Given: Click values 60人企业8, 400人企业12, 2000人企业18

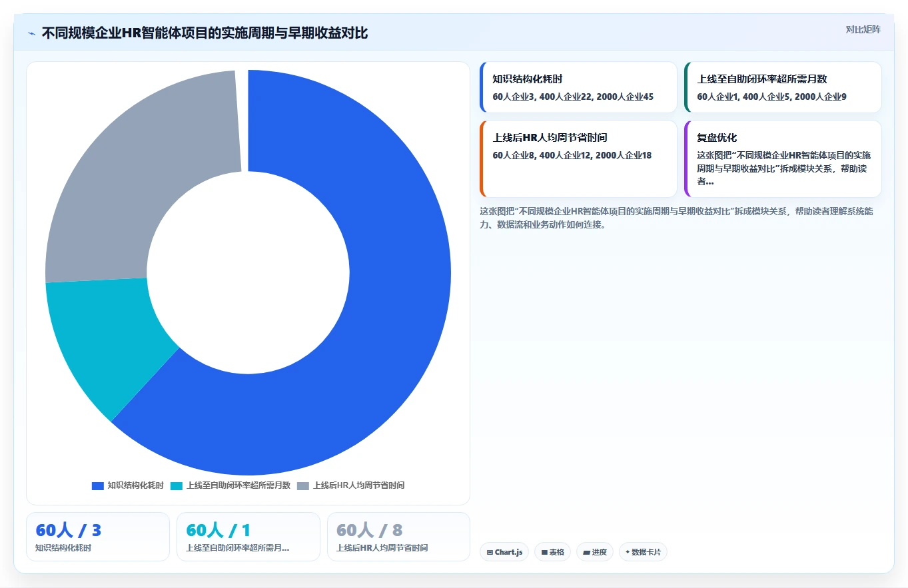Looking at the screenshot, I should 572,155.
